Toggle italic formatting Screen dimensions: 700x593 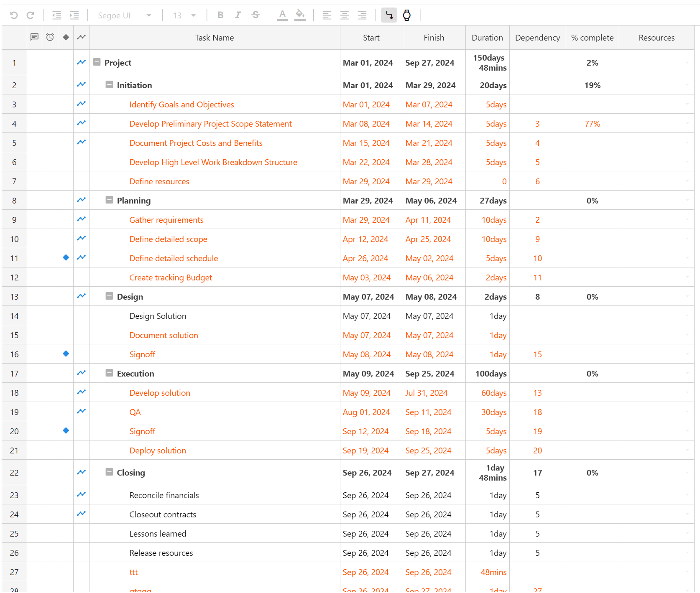(x=238, y=15)
